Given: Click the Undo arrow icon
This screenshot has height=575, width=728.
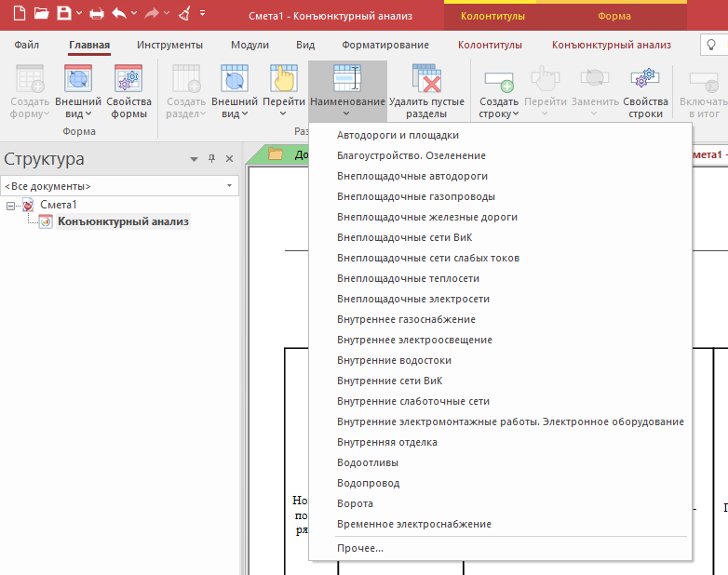Looking at the screenshot, I should (118, 14).
